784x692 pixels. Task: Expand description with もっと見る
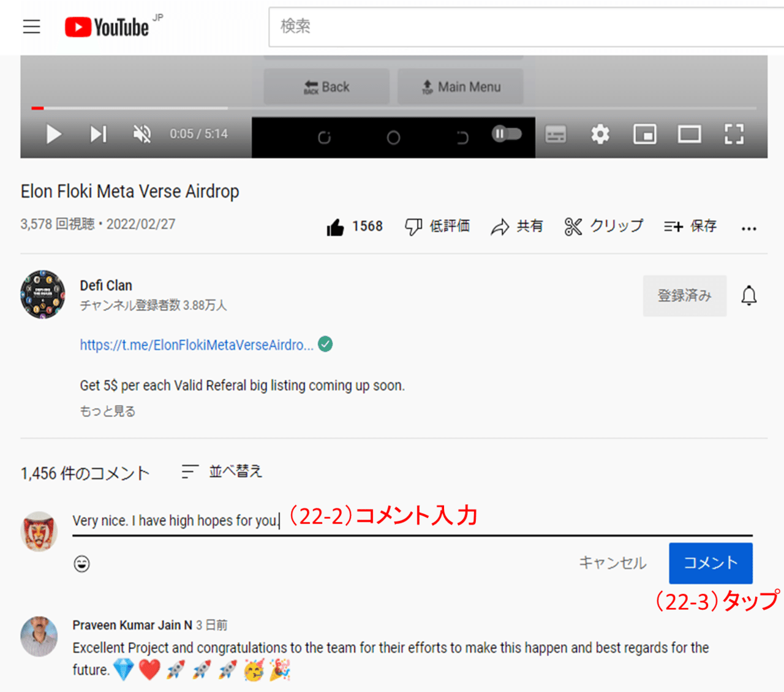(x=107, y=411)
